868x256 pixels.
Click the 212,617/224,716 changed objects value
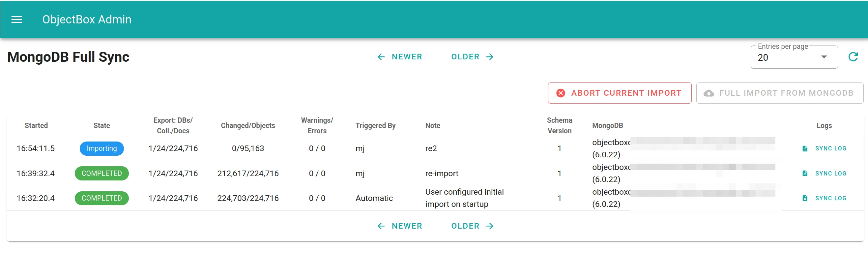pos(248,174)
